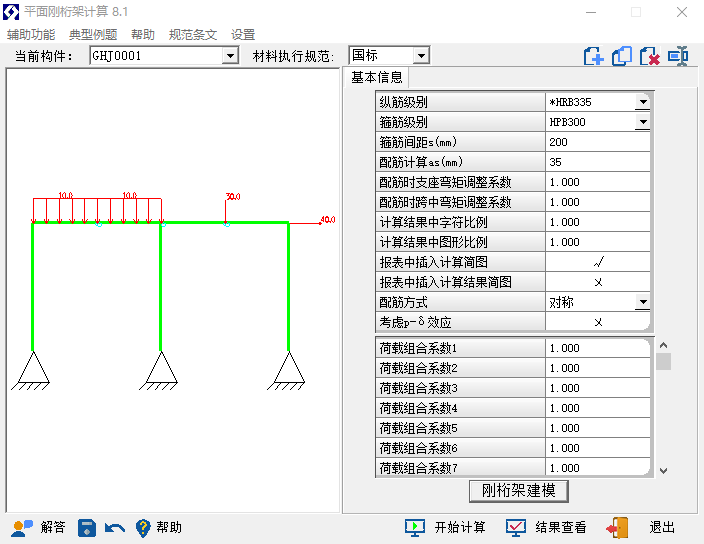Screen dimensions: 704x544
Task: Click the 刚桁架建模 button
Action: click(518, 491)
